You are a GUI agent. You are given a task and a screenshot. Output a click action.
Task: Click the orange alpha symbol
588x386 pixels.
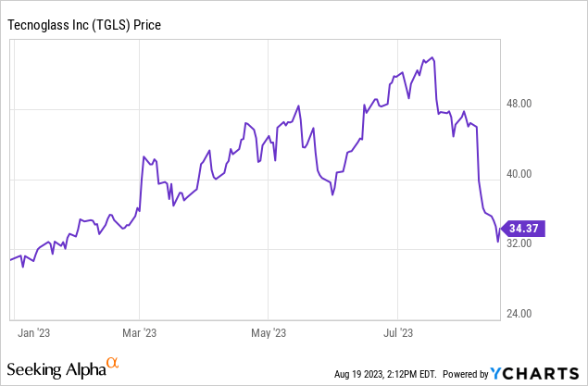pos(112,364)
